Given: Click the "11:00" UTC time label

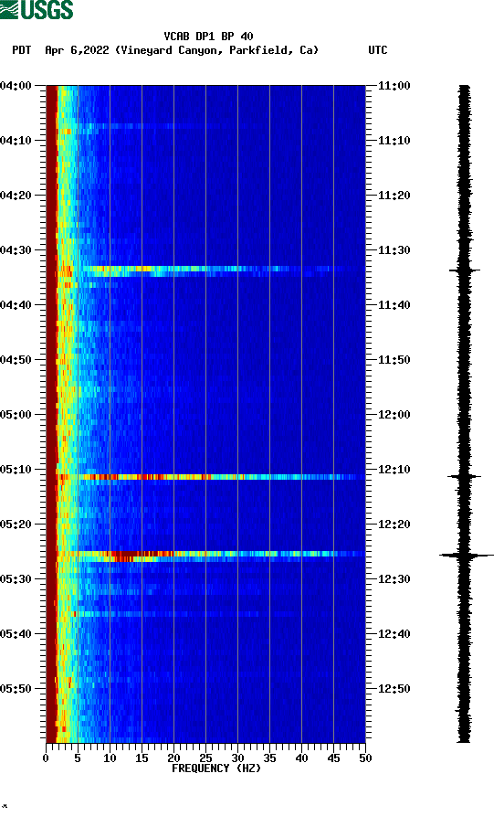Looking at the screenshot, I should [x=394, y=85].
